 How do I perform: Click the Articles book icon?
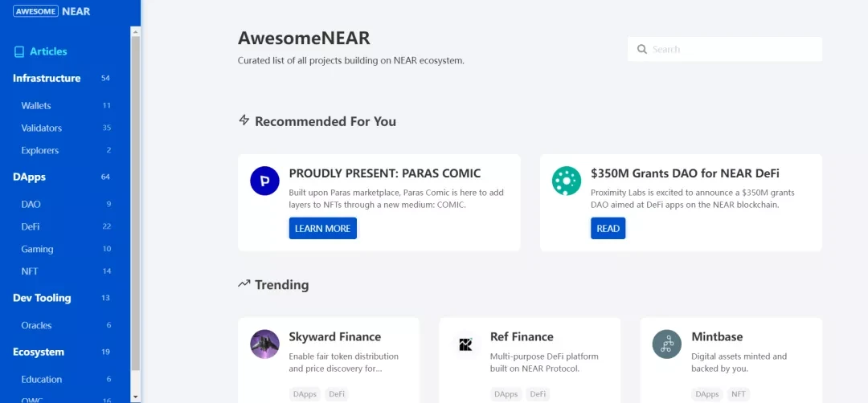pos(19,51)
